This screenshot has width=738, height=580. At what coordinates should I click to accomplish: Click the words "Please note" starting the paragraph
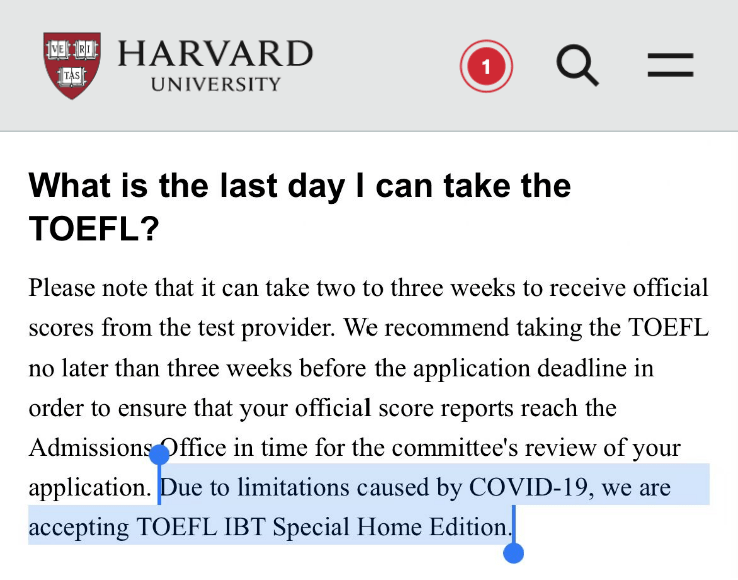88,287
